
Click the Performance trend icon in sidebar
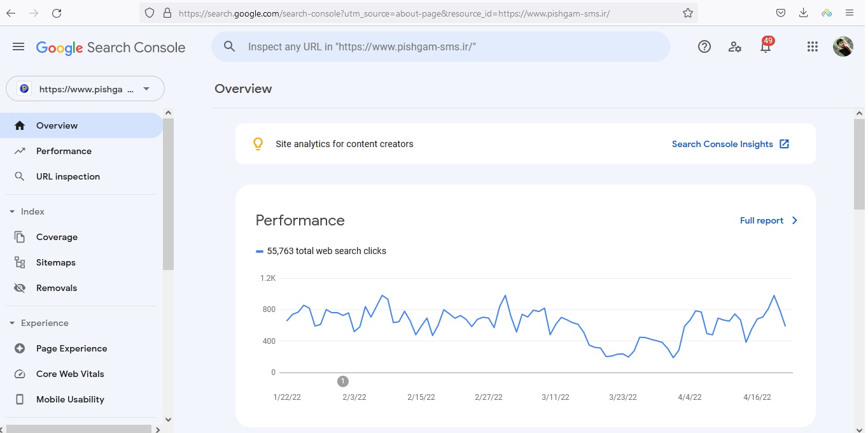20,151
